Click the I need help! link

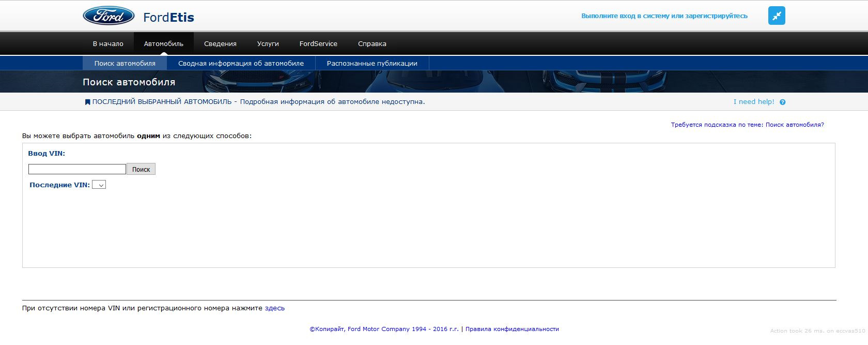tap(754, 102)
